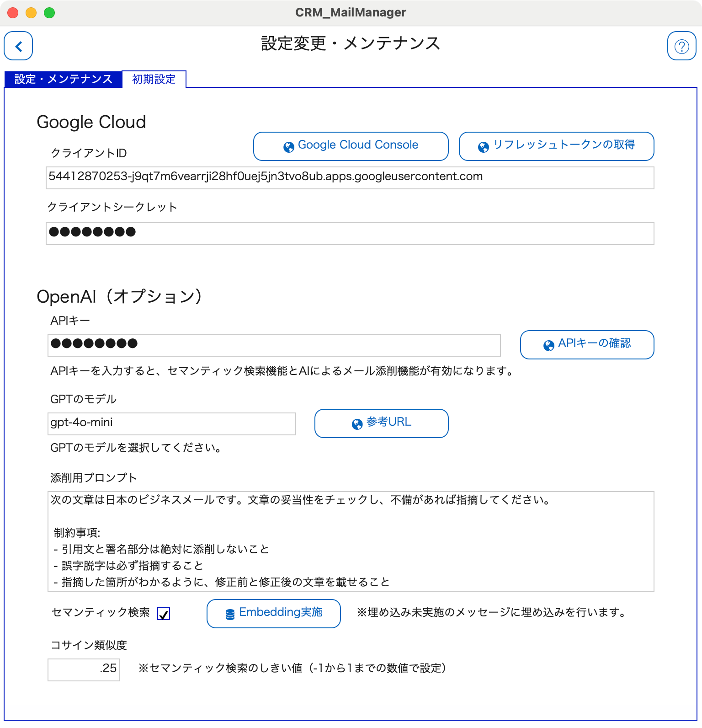Click the コサイン類似度 value field
The height and width of the screenshot is (728, 702).
[x=84, y=670]
